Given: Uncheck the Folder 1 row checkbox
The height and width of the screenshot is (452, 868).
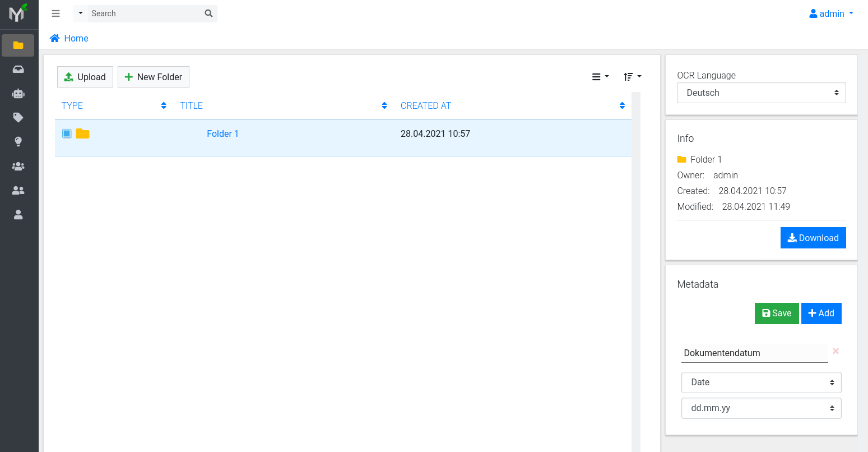Looking at the screenshot, I should [x=67, y=133].
